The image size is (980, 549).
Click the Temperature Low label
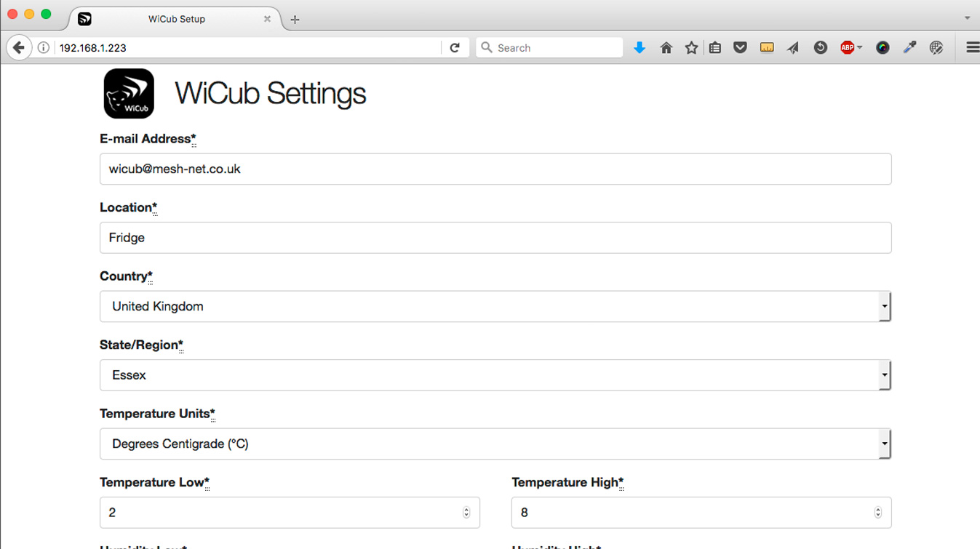[154, 482]
